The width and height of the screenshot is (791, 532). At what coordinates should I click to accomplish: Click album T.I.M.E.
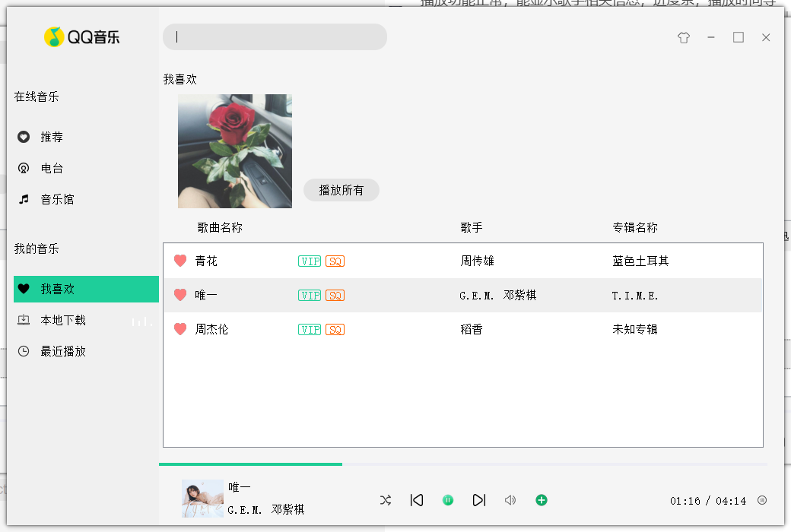coord(635,296)
